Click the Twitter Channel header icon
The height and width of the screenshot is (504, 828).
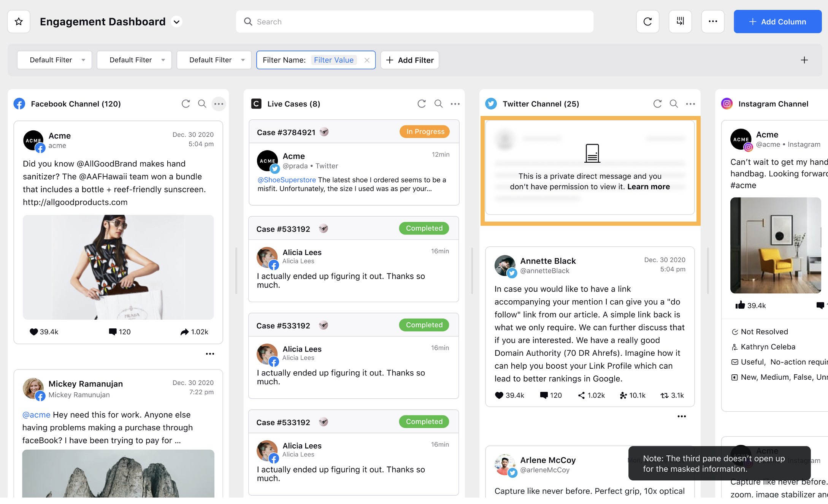491,104
